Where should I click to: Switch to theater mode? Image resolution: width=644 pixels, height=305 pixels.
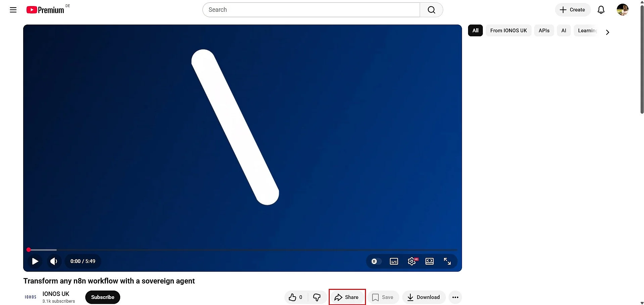click(x=429, y=261)
